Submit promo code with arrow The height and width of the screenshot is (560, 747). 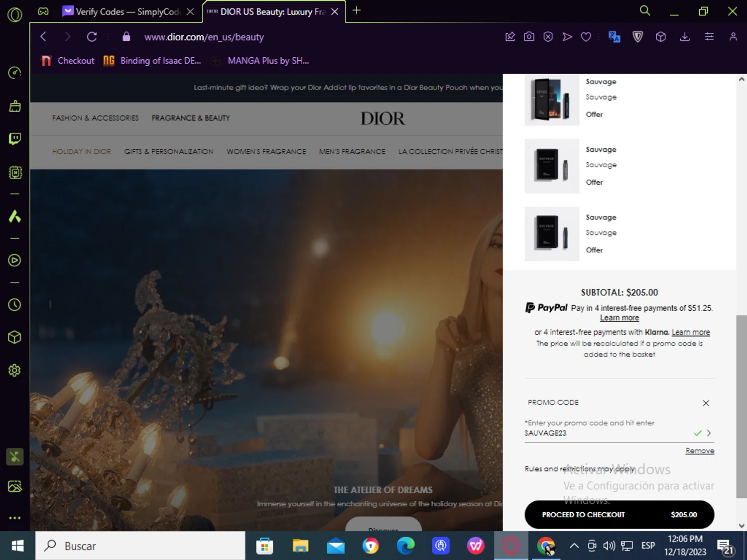[x=709, y=433]
